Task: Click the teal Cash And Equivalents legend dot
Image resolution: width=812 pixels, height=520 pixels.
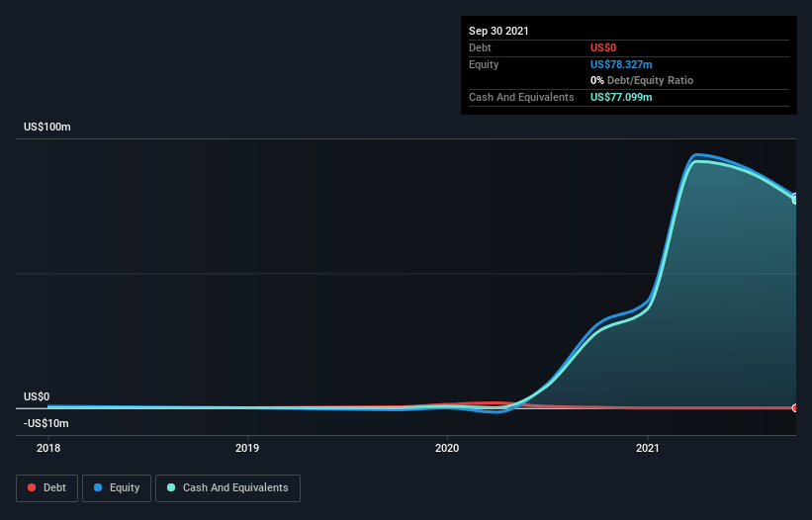Action: point(171,487)
